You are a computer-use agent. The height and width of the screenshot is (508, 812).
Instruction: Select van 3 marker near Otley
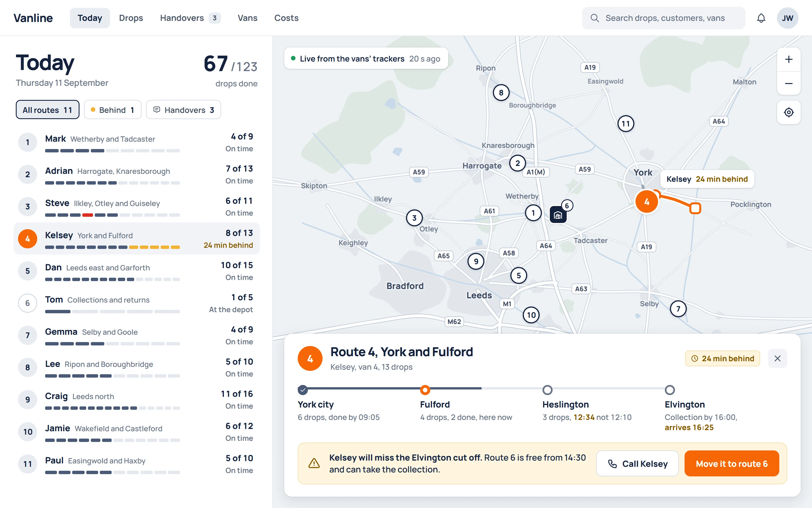(x=414, y=218)
